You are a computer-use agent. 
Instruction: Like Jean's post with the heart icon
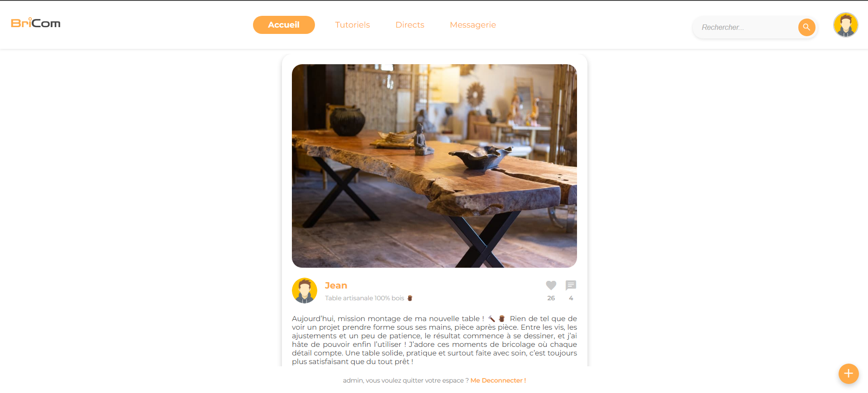(551, 285)
